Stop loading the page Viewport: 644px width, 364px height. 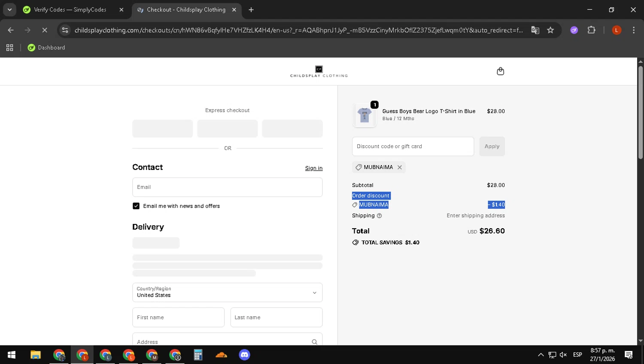tap(45, 30)
